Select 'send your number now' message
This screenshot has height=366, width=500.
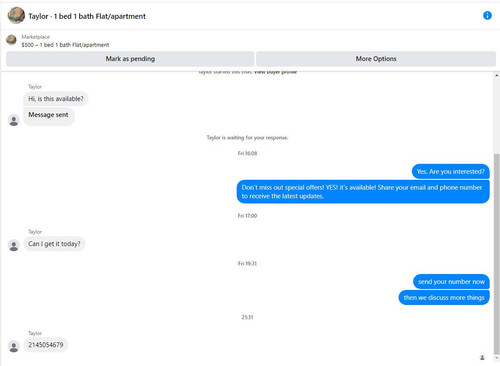[451, 282]
